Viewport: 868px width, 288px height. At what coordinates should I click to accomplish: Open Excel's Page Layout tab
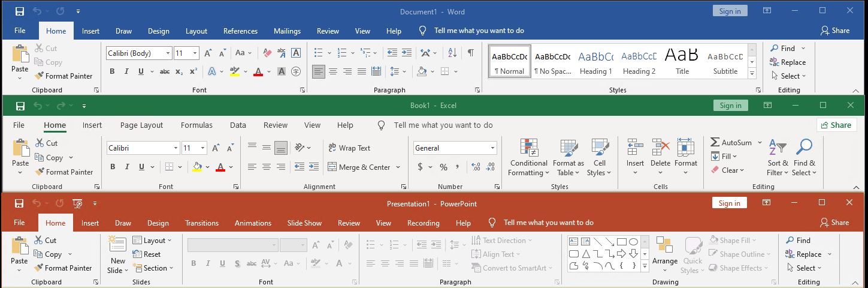pyautogui.click(x=141, y=125)
